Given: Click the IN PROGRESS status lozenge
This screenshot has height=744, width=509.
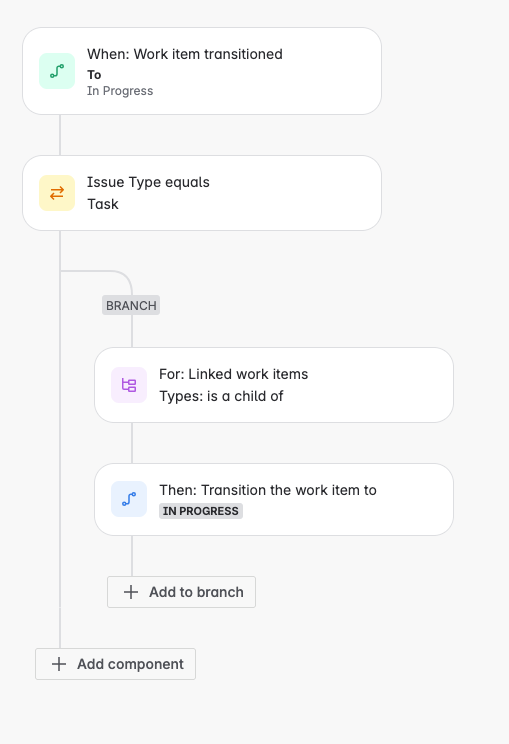Looking at the screenshot, I should 201,511.
